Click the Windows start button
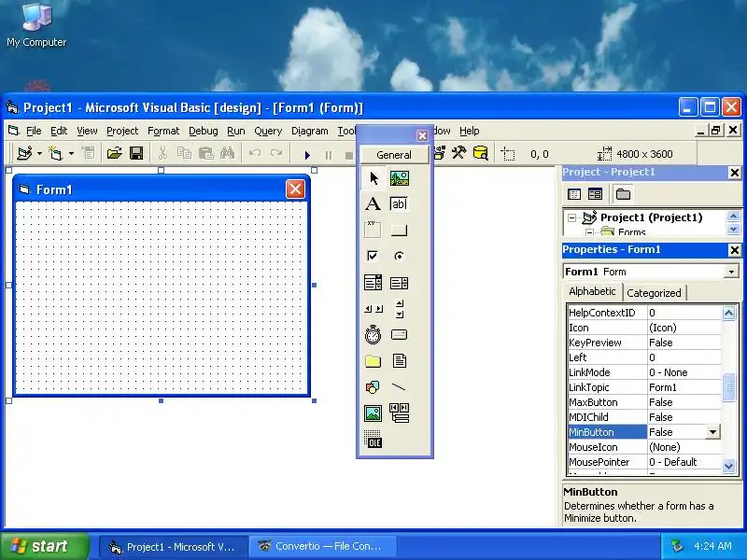 click(45, 546)
